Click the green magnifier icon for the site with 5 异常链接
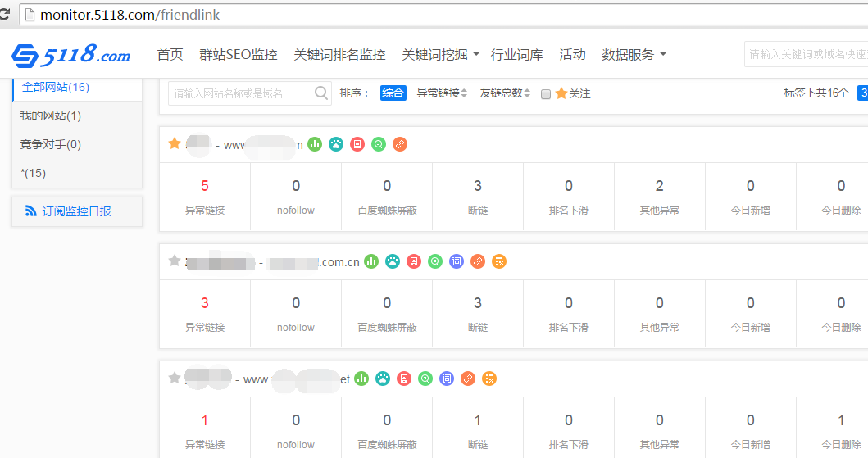 [x=379, y=144]
